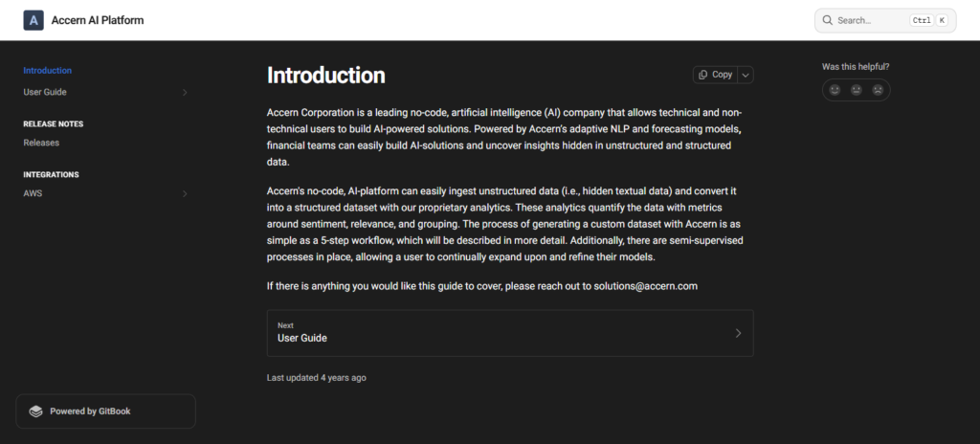The height and width of the screenshot is (444, 980).
Task: Focus the Search input field
Action: [885, 20]
